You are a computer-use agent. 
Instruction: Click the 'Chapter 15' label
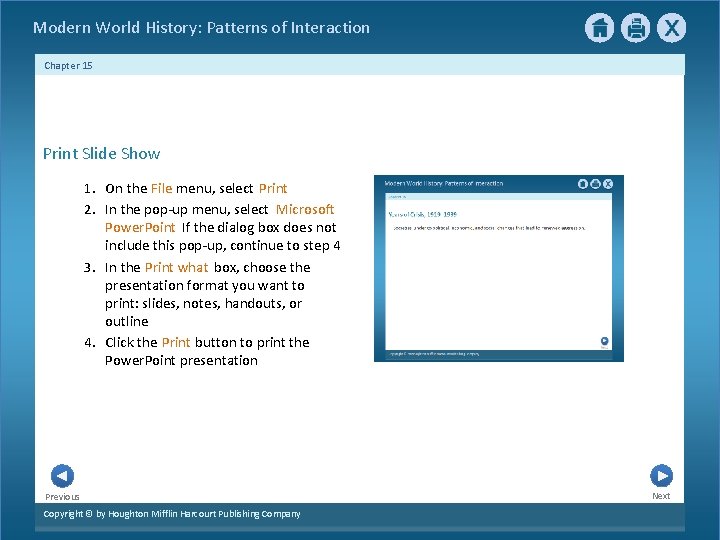[x=68, y=65]
